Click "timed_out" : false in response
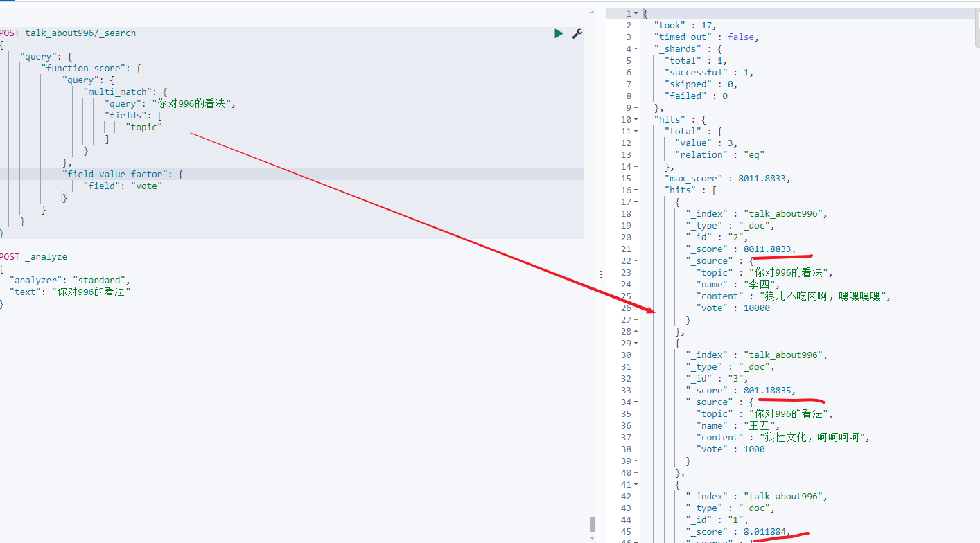This screenshot has width=980, height=543. pos(706,37)
